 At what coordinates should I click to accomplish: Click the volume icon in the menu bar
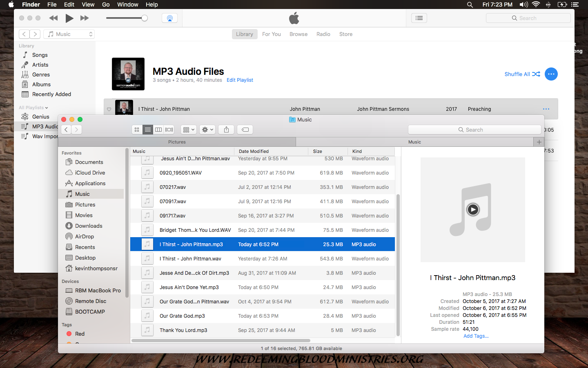(523, 4)
